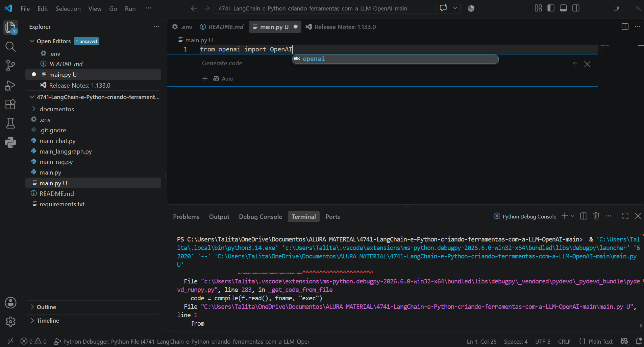The width and height of the screenshot is (644, 347).
Task: Change indentation via Spaces: 4
Action: [x=516, y=341]
